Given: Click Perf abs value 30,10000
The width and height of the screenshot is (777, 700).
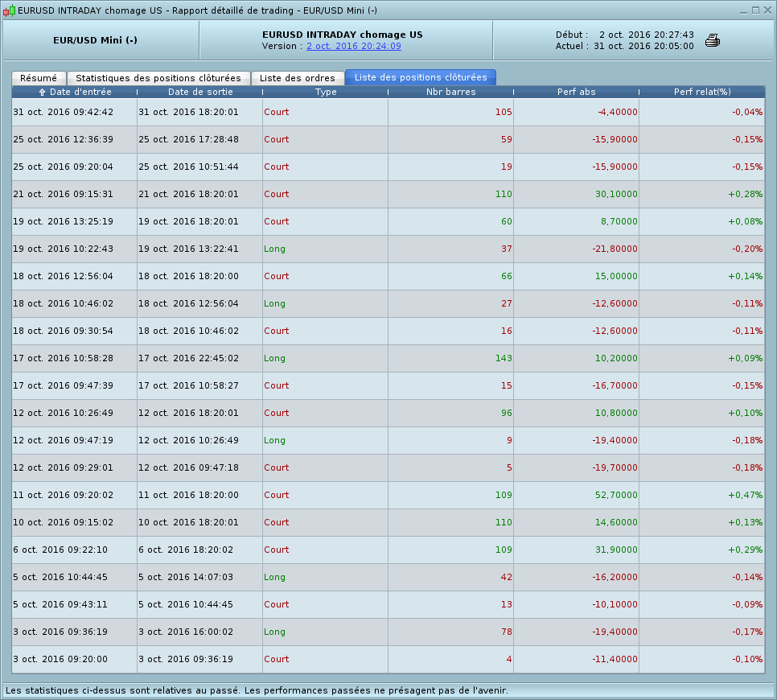Looking at the screenshot, I should 616,194.
